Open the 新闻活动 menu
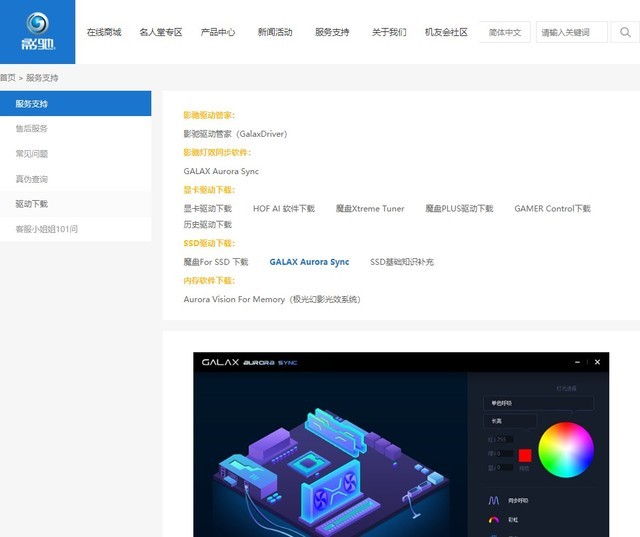640x537 pixels. tap(275, 32)
